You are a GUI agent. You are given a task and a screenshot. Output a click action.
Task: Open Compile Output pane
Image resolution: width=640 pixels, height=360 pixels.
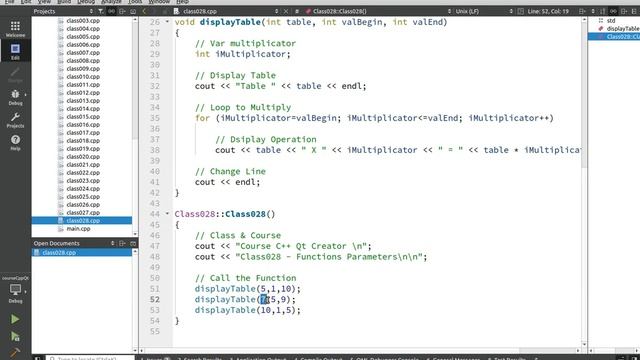[x=318, y=358]
